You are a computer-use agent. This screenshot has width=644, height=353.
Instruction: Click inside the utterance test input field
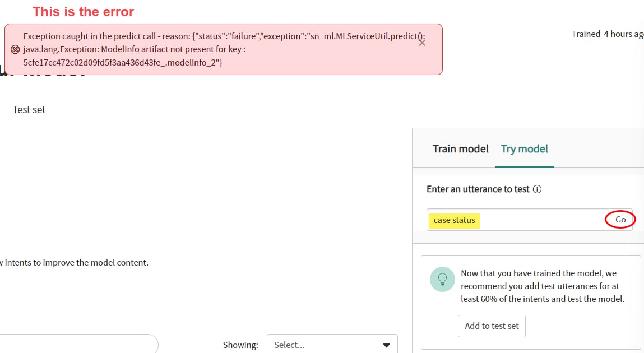pyautogui.click(x=516, y=220)
